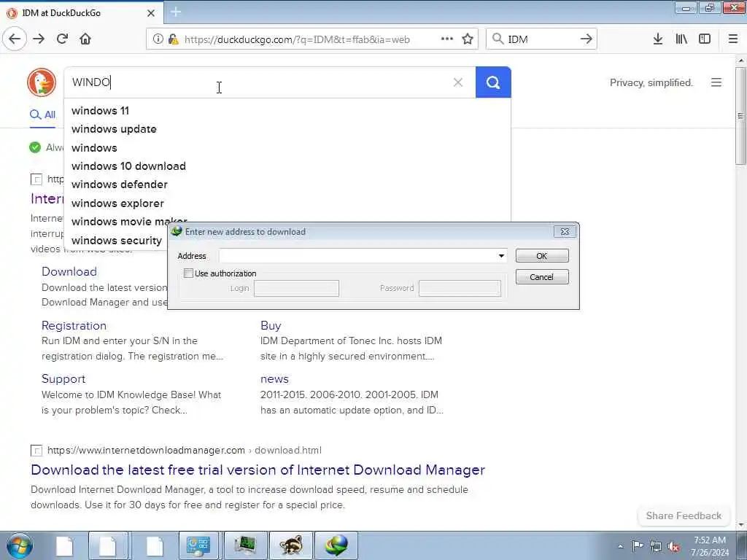Open the Registration sitelink
747x560 pixels.
[74, 325]
